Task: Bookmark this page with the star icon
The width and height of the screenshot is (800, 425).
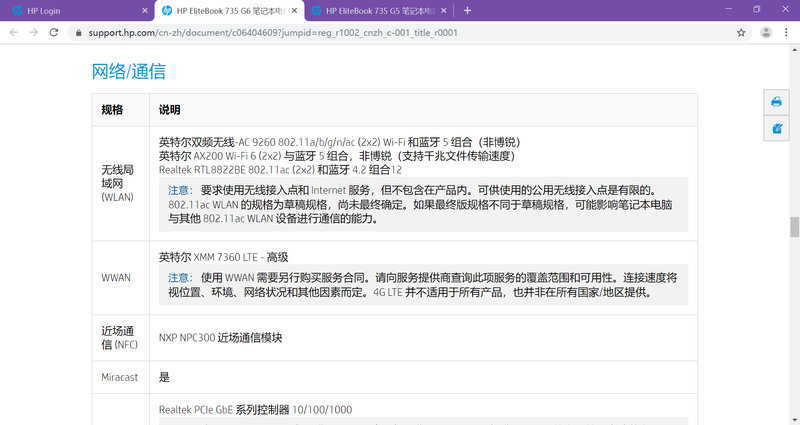Action: click(741, 32)
